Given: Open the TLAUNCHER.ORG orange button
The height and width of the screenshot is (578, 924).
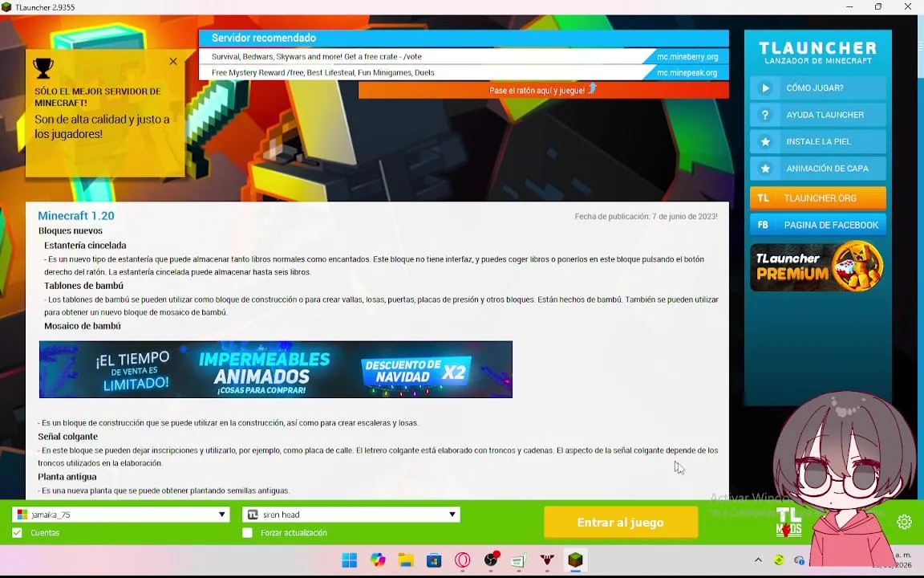Looking at the screenshot, I should (x=818, y=198).
